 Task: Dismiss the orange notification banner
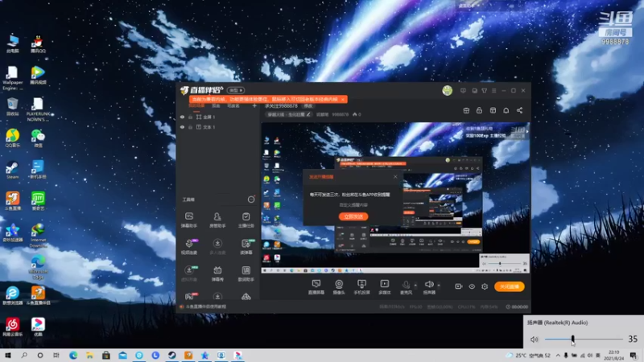pos(343,99)
